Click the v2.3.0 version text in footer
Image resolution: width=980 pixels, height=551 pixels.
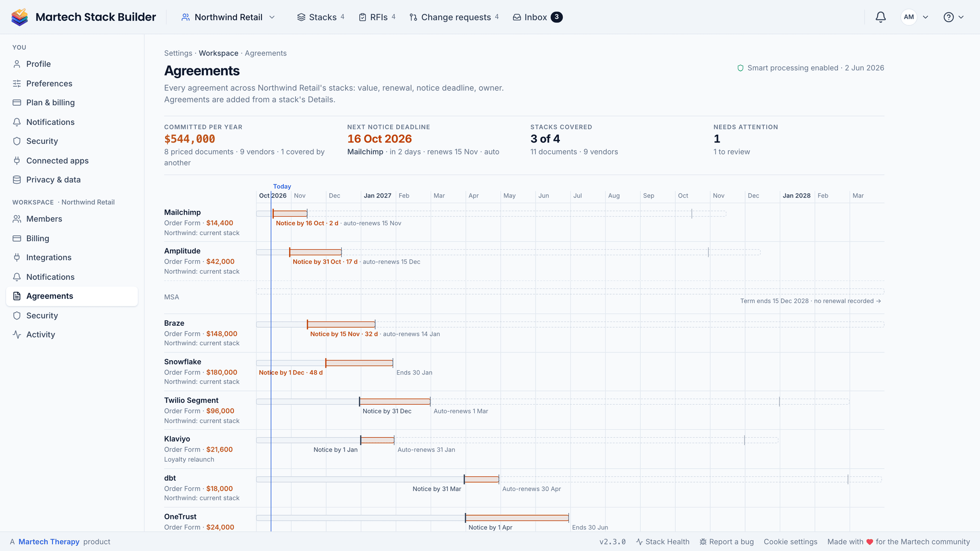coord(612,542)
